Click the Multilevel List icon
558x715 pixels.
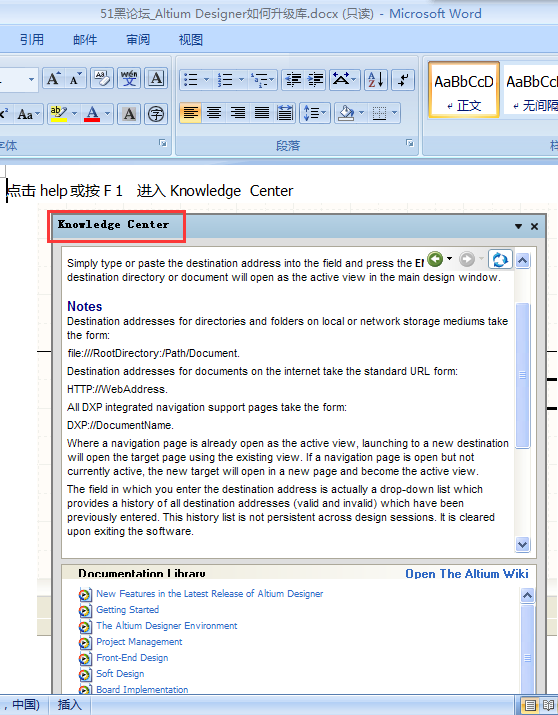(x=263, y=80)
